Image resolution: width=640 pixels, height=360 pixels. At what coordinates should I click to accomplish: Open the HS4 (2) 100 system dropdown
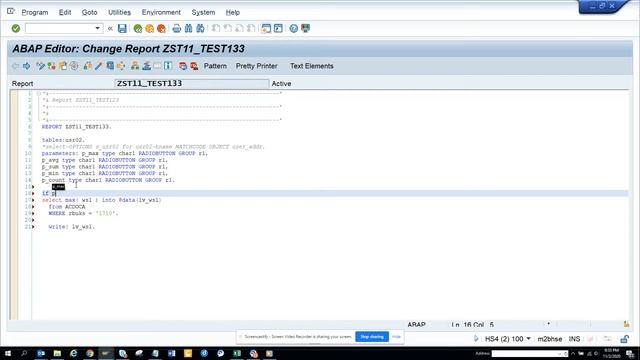528,339
